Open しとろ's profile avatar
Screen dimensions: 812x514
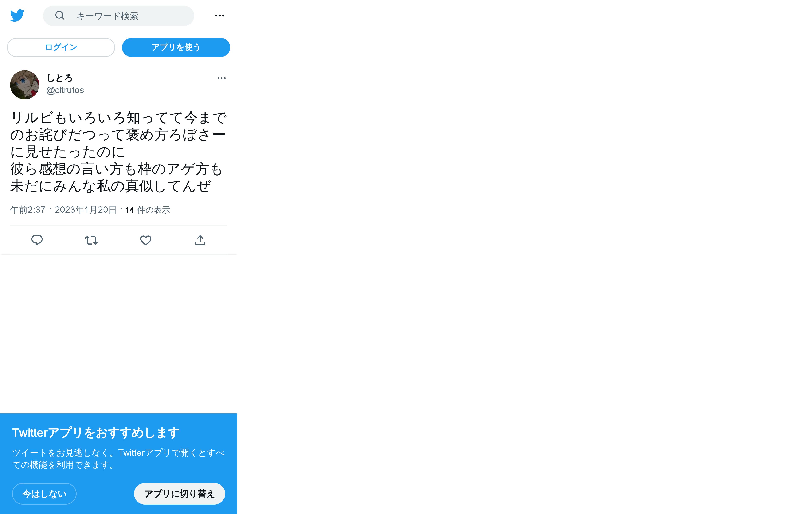point(25,85)
